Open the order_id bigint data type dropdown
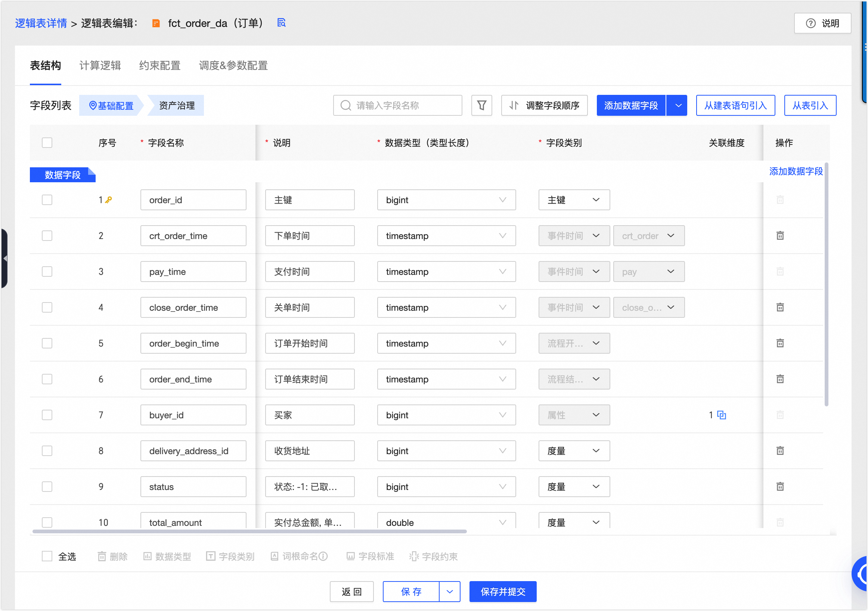868x611 pixels. [446, 200]
